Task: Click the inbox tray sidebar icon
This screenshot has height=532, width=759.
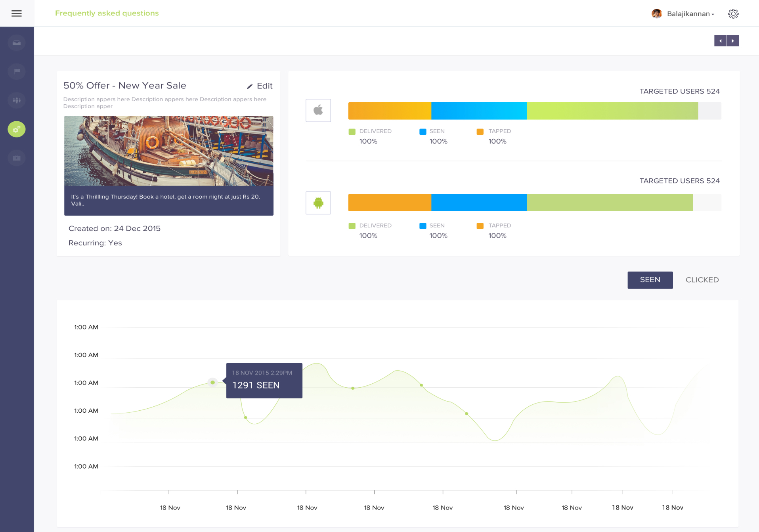Action: point(17,43)
